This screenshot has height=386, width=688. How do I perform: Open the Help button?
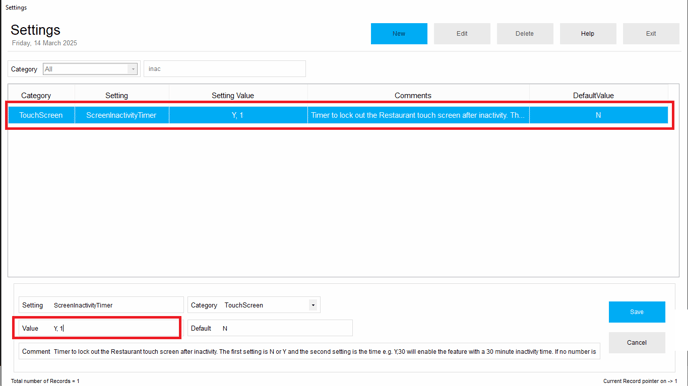588,34
